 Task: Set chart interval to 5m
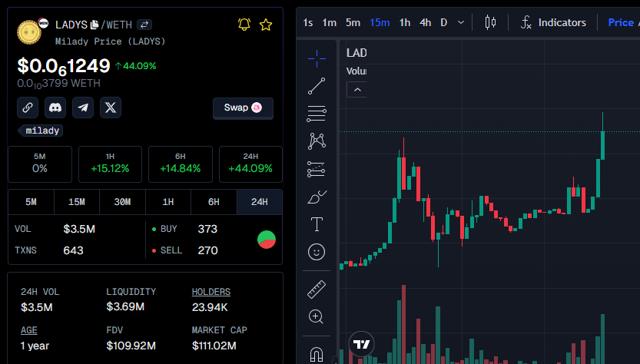tap(353, 22)
